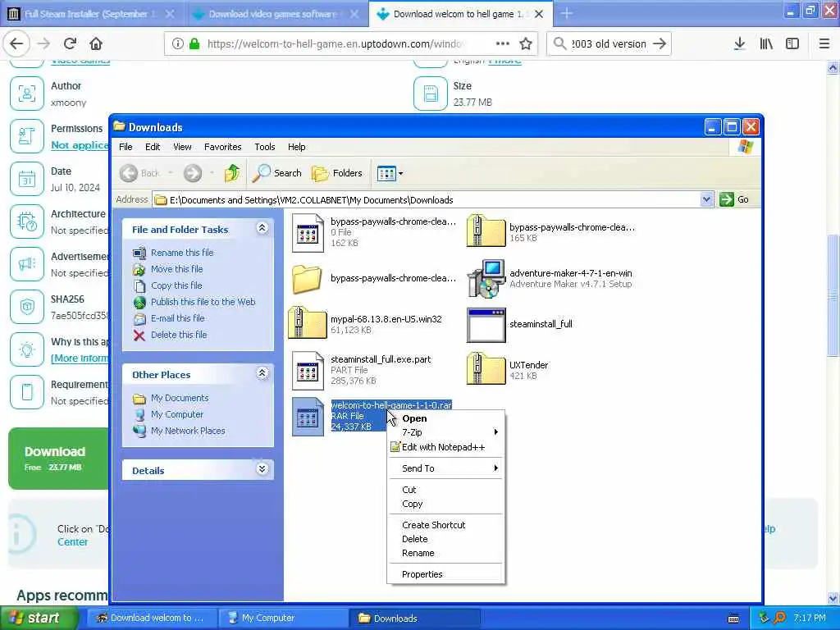Open File menu in Downloads window
Screen dimensions: 840x630
126,147
